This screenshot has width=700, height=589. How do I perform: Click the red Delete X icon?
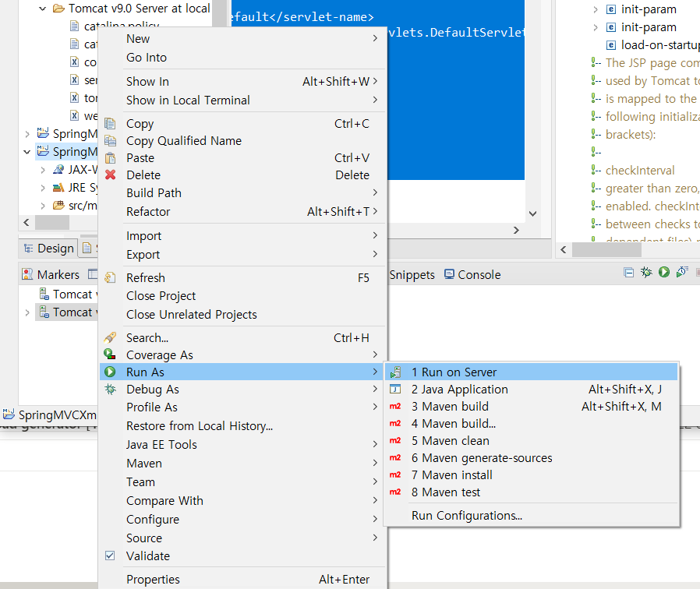coord(110,175)
